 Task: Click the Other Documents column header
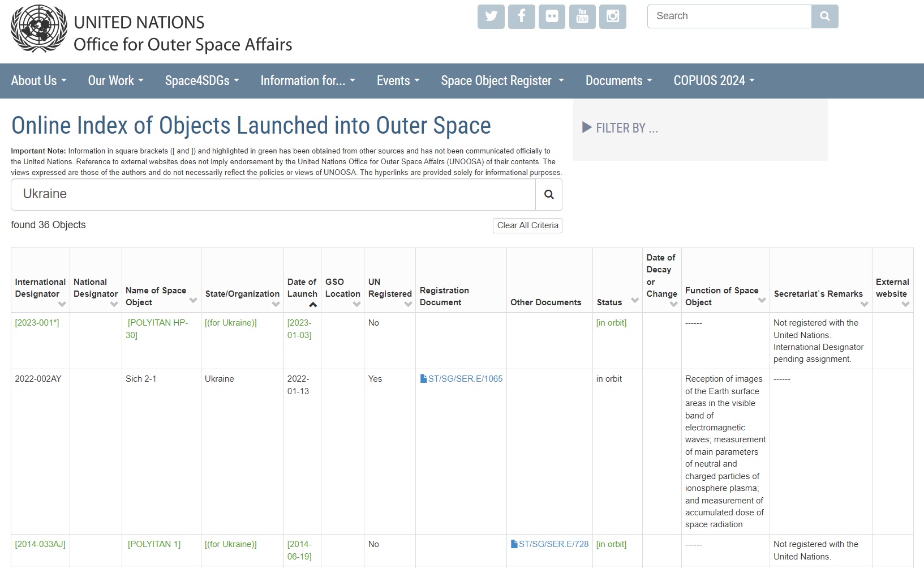(545, 302)
